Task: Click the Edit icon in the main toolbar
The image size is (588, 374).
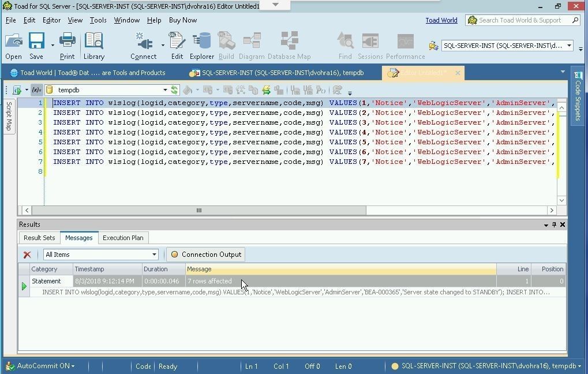Action: 177,46
